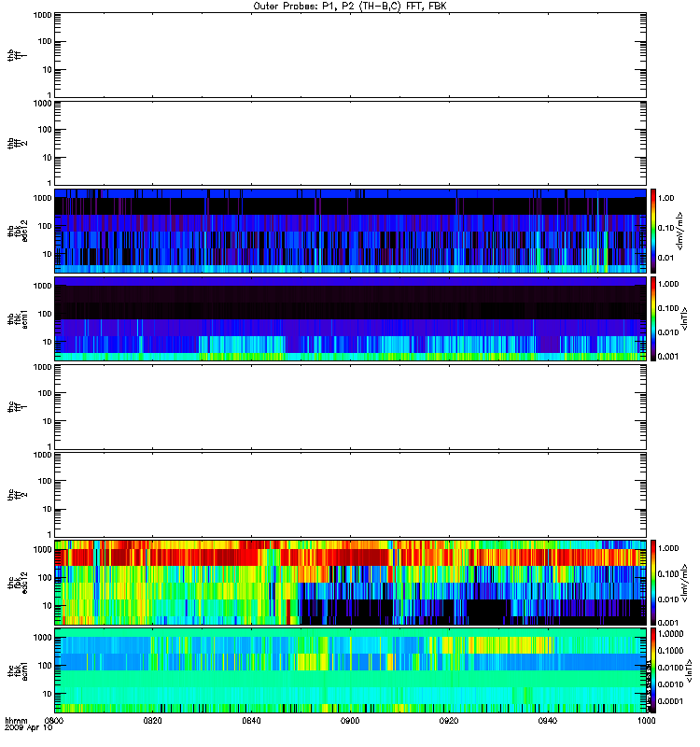700x747 pixels.
Task: Click the thb scm1 color bar
Action: [x=653, y=318]
